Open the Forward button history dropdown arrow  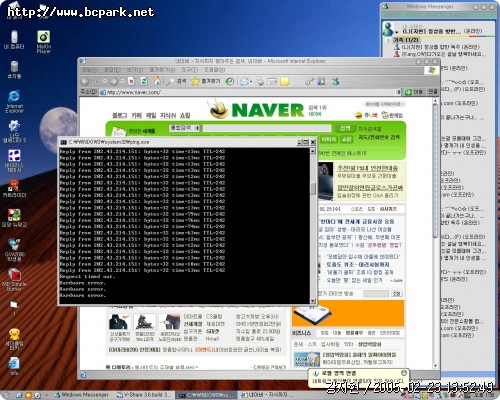point(122,81)
